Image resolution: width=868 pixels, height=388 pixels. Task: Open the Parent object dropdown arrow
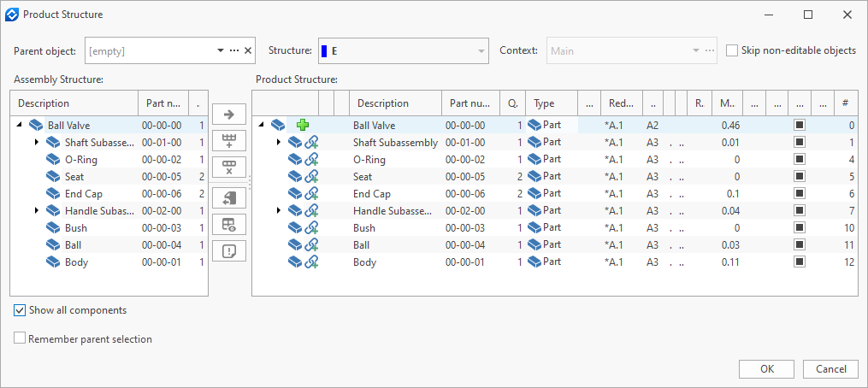[221, 51]
